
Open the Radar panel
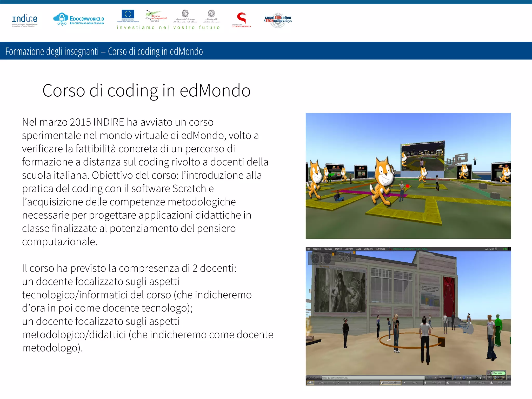coord(347,383)
